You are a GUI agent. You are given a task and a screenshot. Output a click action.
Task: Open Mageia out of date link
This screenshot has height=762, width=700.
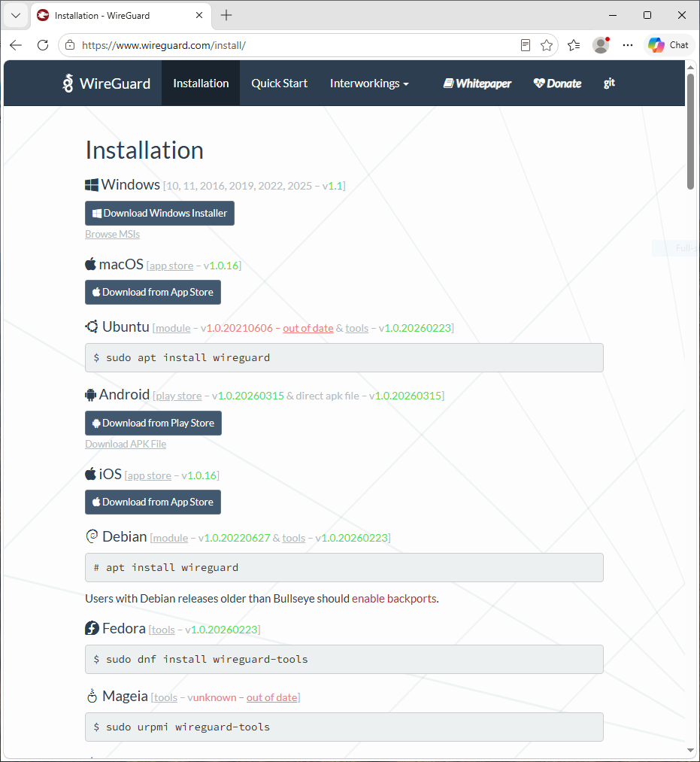(x=272, y=697)
